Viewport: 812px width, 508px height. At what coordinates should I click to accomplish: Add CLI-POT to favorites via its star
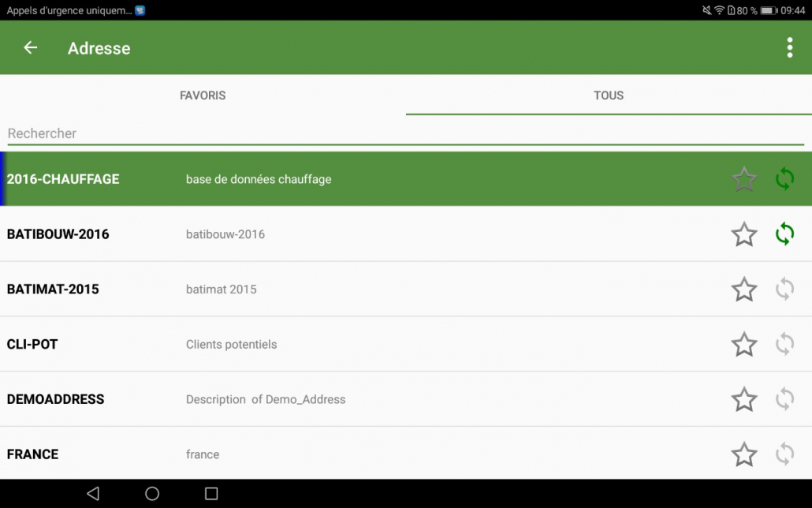click(x=744, y=344)
